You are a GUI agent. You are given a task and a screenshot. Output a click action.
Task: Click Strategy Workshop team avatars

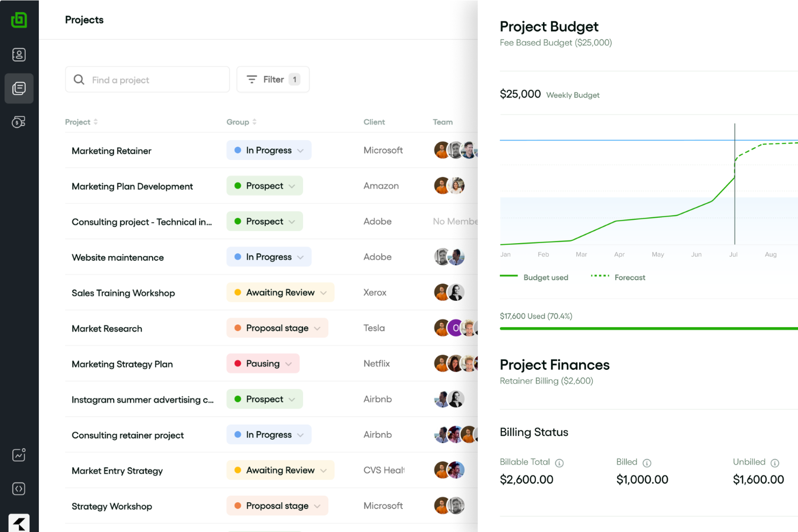[449, 506]
